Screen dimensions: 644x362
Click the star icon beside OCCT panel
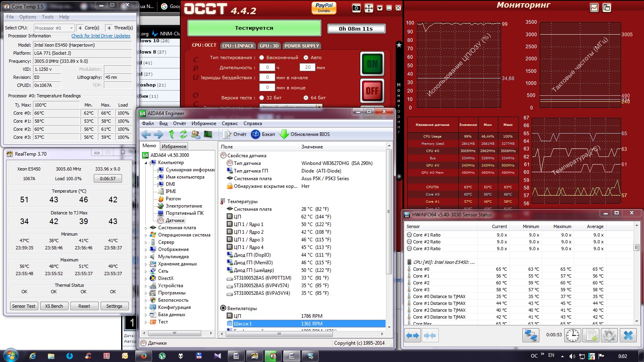(399, 45)
